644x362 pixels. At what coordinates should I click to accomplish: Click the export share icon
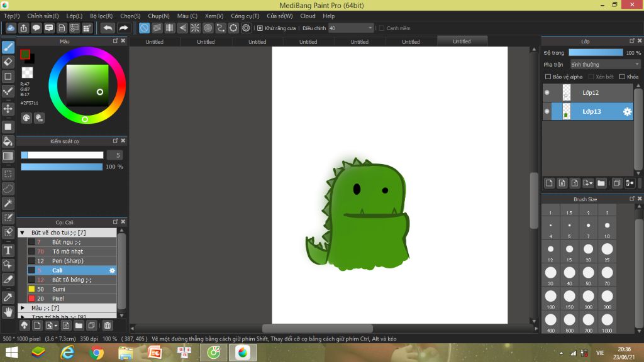pos(23,28)
